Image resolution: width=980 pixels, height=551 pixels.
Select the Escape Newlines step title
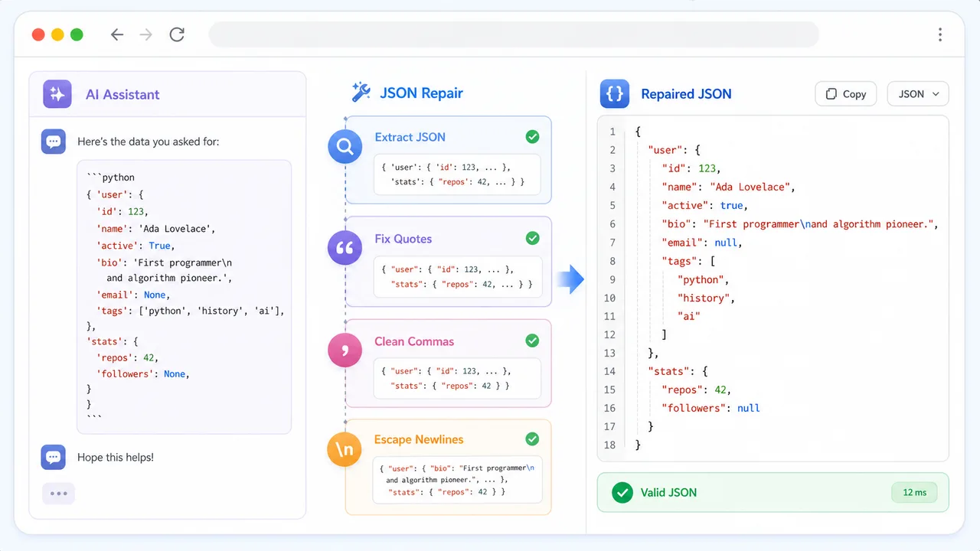click(x=419, y=439)
